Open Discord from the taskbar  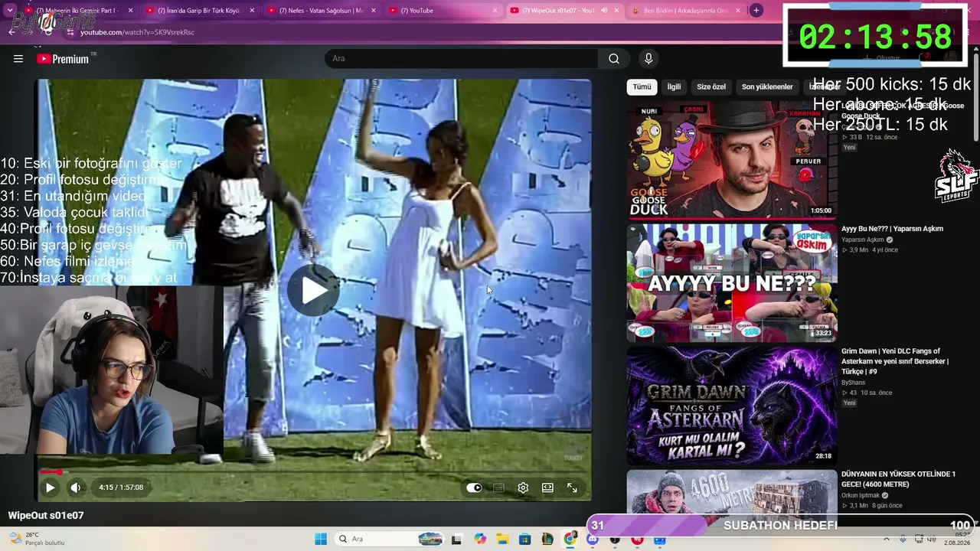(x=592, y=540)
